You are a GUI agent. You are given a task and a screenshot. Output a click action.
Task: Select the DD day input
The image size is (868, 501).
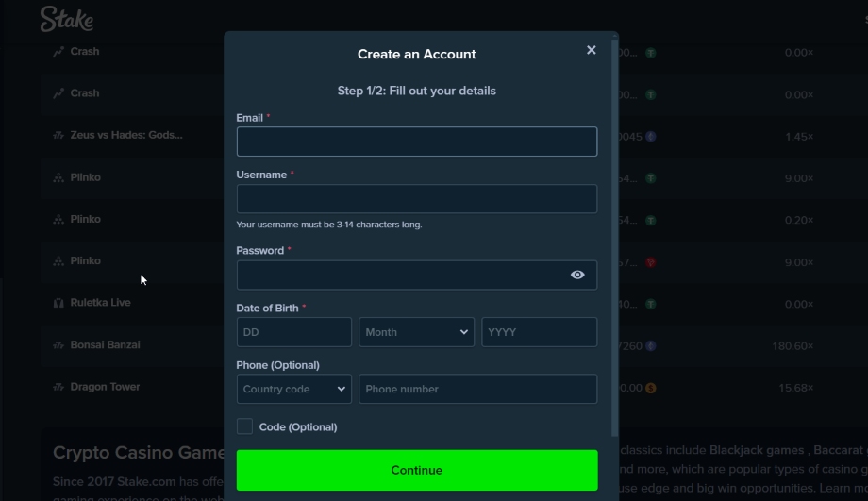(294, 332)
